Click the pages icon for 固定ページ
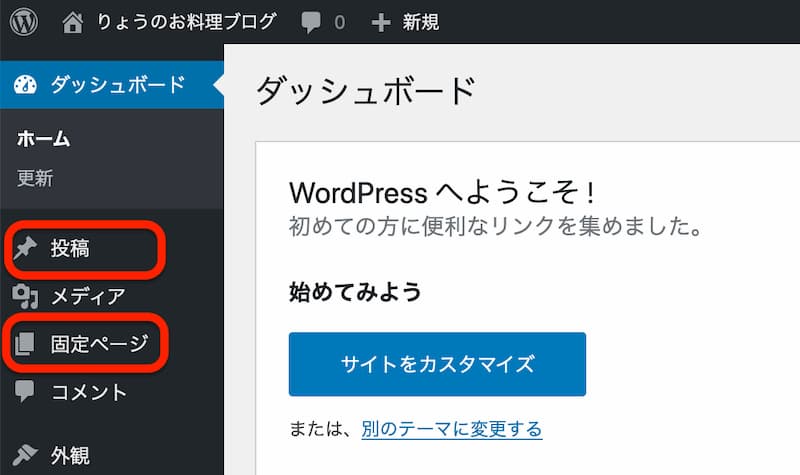The width and height of the screenshot is (800, 475). pos(24,344)
